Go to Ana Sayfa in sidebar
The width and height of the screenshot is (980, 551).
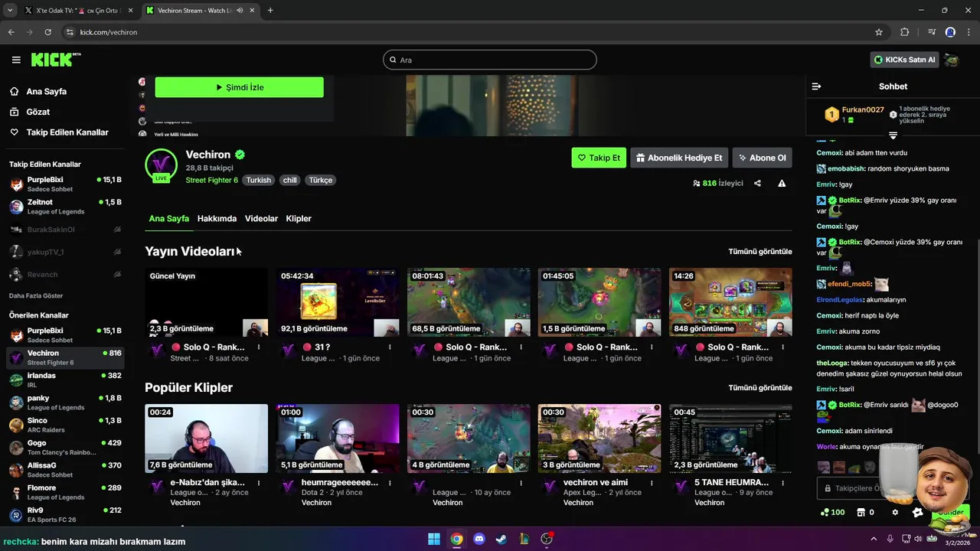click(x=46, y=91)
